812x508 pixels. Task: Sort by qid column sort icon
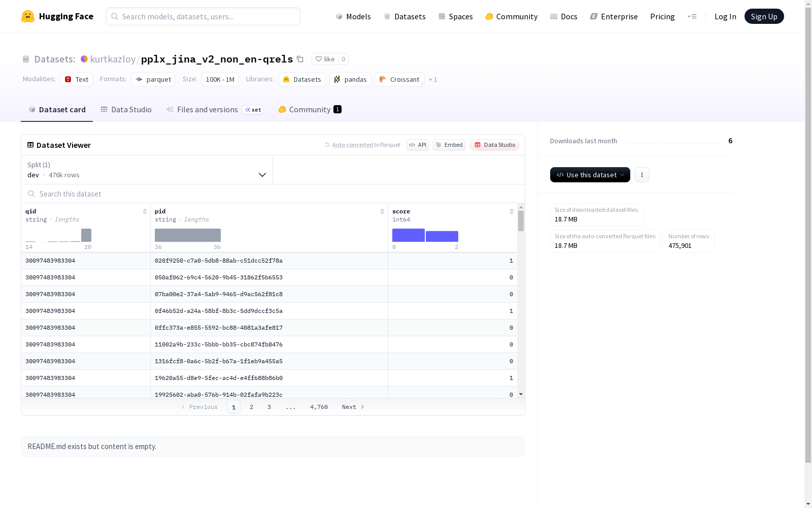click(145, 211)
